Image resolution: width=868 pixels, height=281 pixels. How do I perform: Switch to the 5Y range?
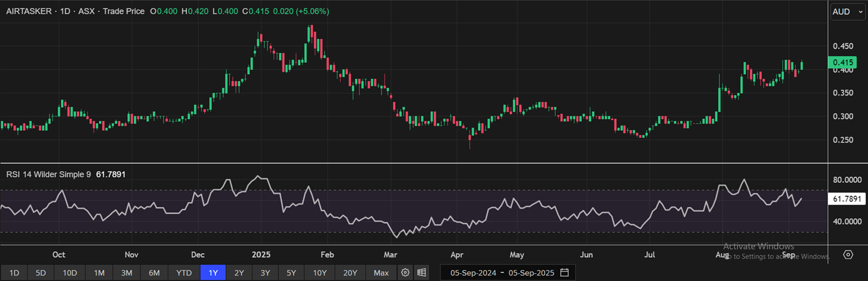291,273
